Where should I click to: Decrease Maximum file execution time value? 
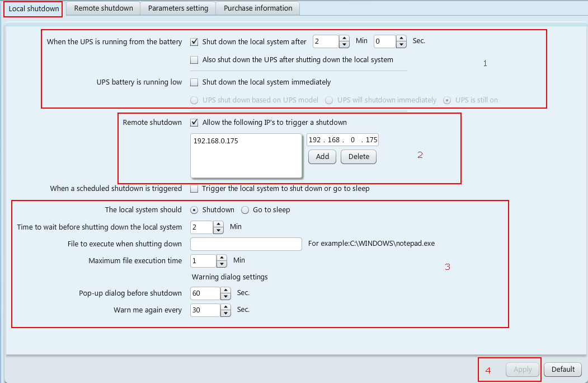coord(222,264)
